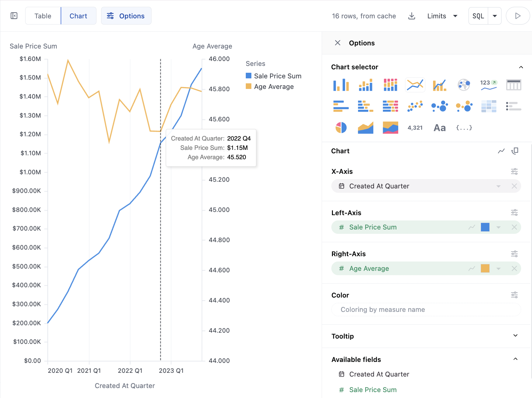532x398 pixels.
Task: Click the Options button in toolbar
Action: [126, 16]
